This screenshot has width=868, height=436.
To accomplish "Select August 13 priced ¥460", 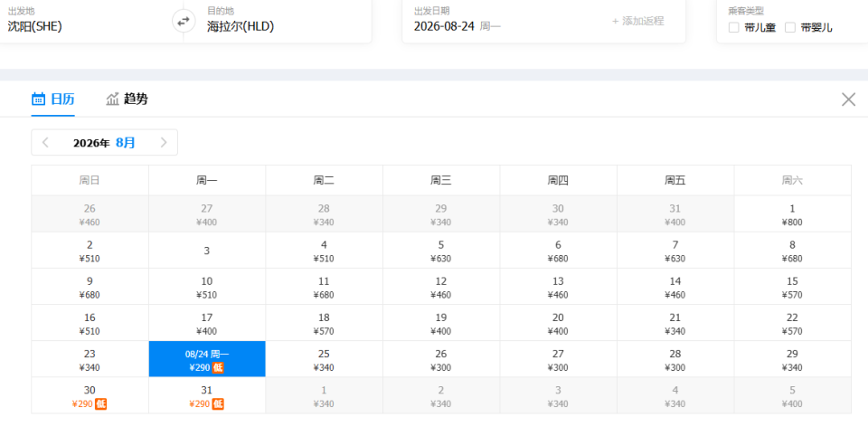I will tap(558, 287).
